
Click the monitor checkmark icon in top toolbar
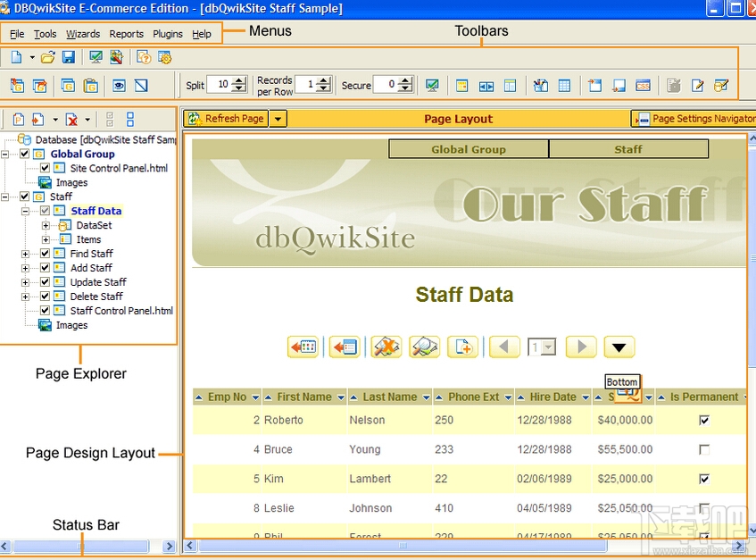(96, 58)
